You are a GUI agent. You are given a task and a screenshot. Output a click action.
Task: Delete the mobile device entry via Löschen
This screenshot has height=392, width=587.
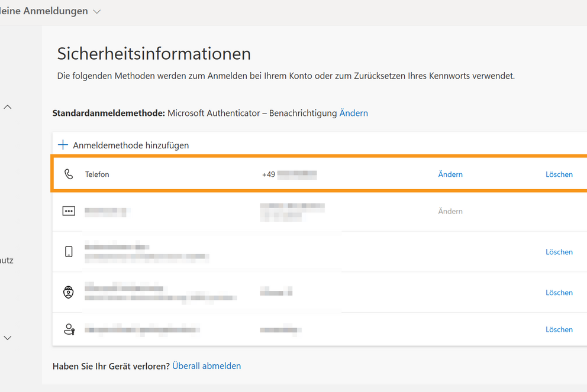click(559, 252)
